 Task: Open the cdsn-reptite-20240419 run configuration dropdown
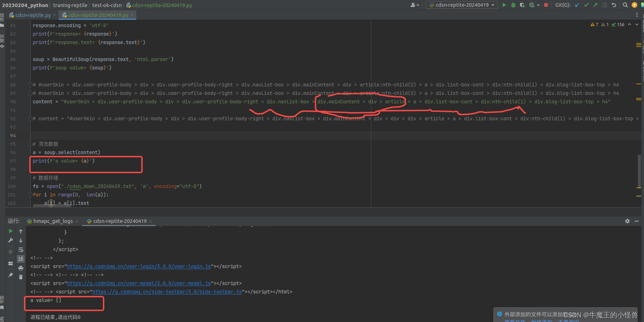[x=462, y=5]
